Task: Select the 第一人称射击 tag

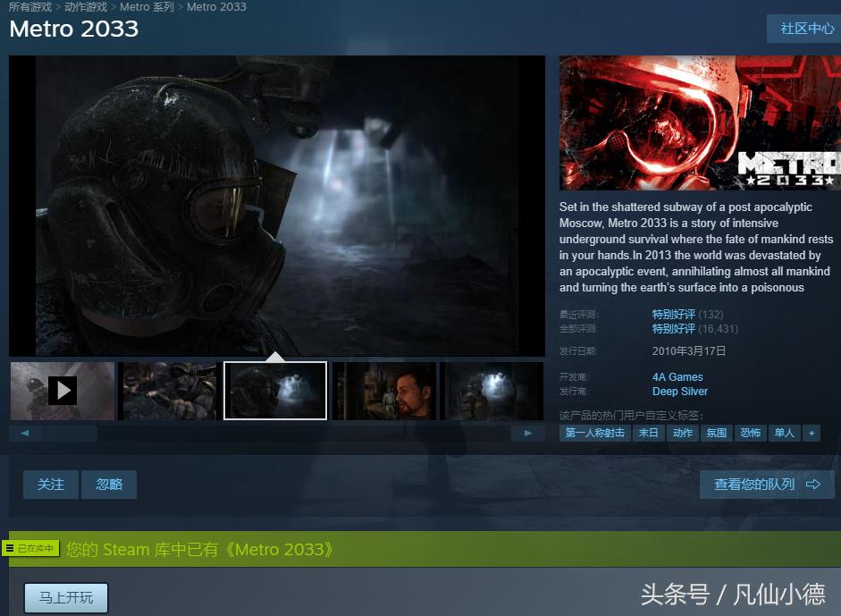Action: tap(593, 433)
